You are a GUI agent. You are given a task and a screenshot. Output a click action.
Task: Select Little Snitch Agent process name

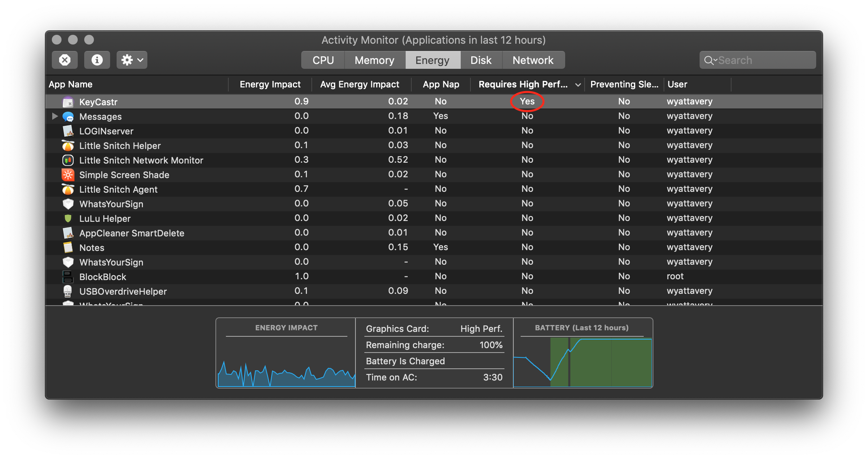click(x=118, y=189)
